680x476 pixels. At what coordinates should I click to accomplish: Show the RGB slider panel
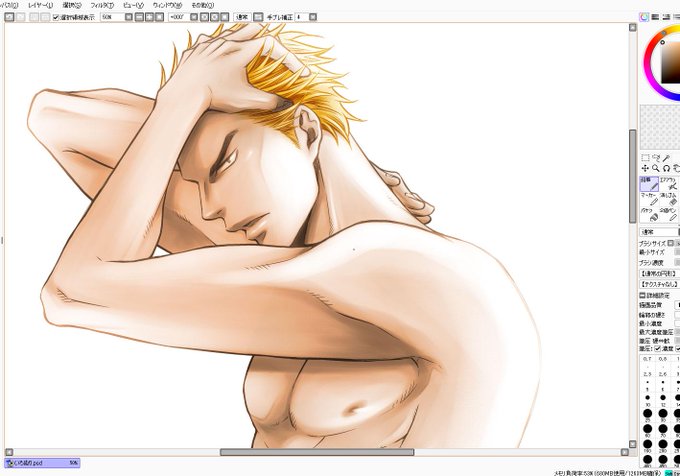click(x=655, y=17)
